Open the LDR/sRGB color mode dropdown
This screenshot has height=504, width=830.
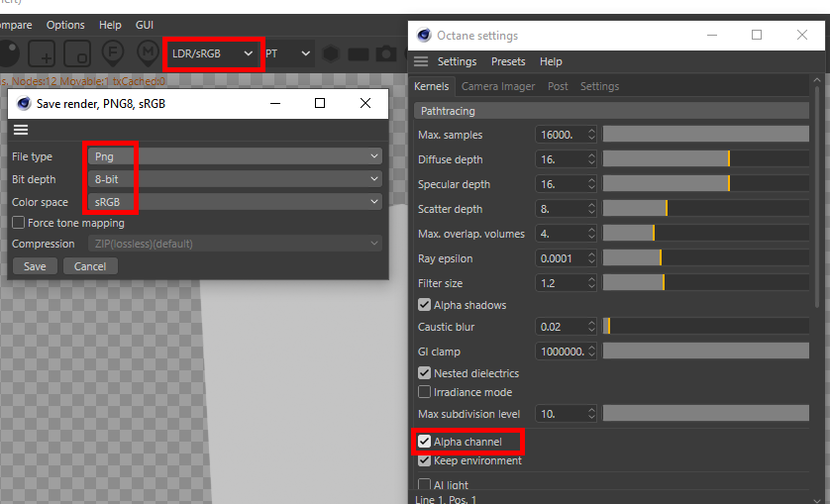click(x=212, y=53)
